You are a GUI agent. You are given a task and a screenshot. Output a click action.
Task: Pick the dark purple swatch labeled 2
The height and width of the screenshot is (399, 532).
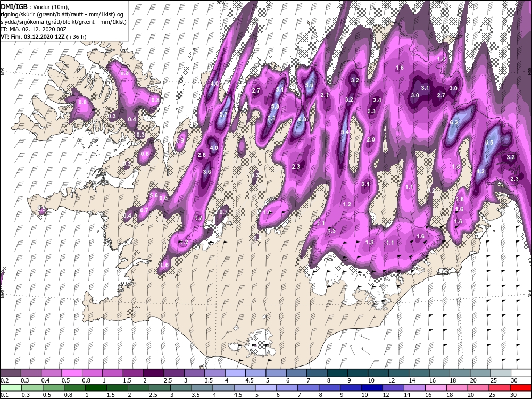point(153,373)
